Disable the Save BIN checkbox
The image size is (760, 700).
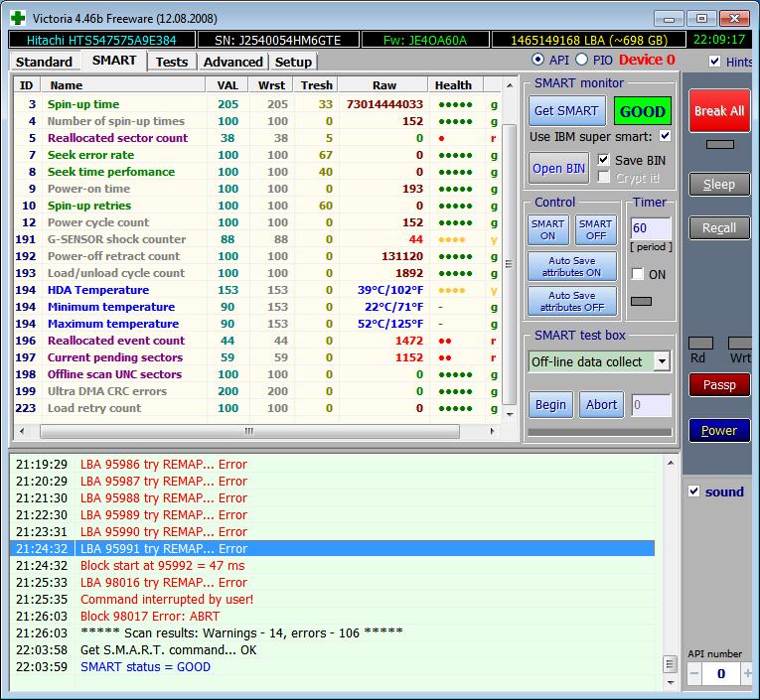[604, 160]
